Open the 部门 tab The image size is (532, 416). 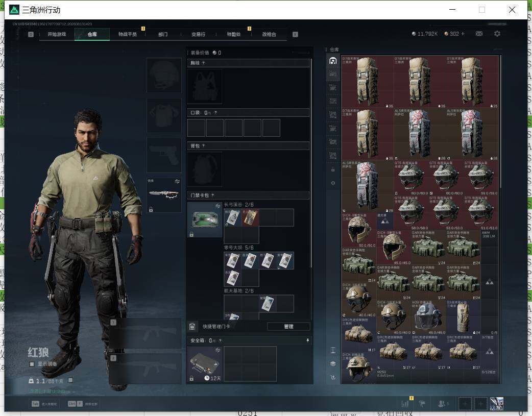163,34
